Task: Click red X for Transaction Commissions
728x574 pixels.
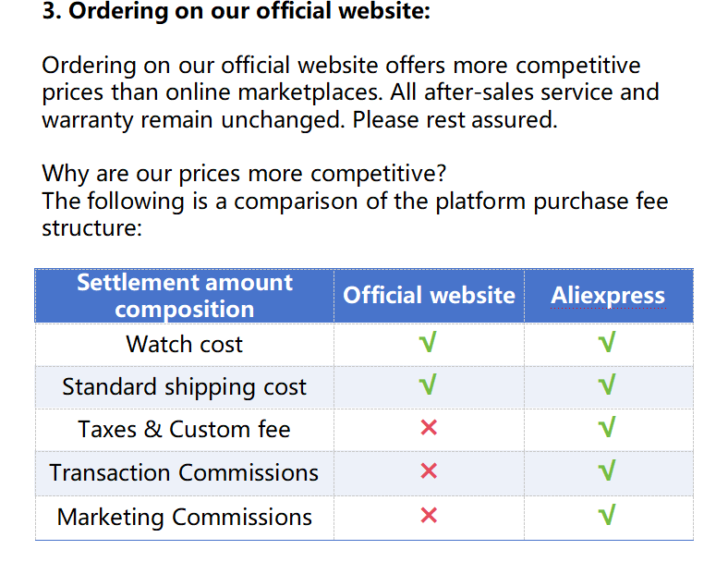Action: click(428, 471)
